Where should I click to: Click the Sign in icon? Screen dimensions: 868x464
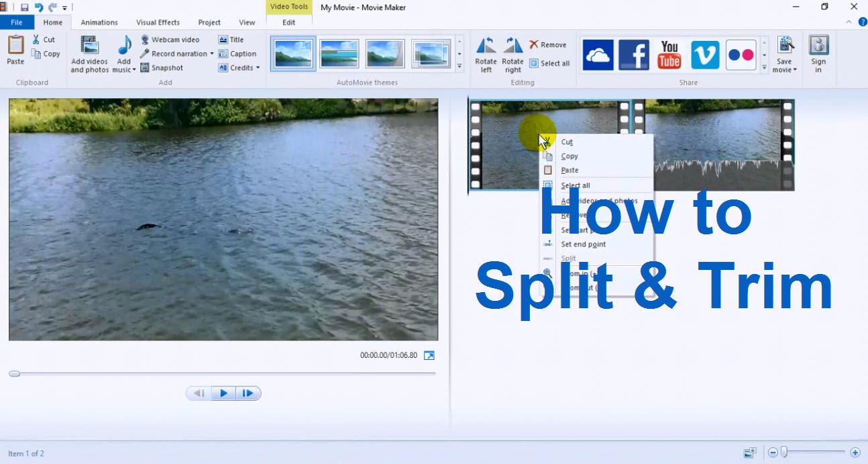point(818,46)
